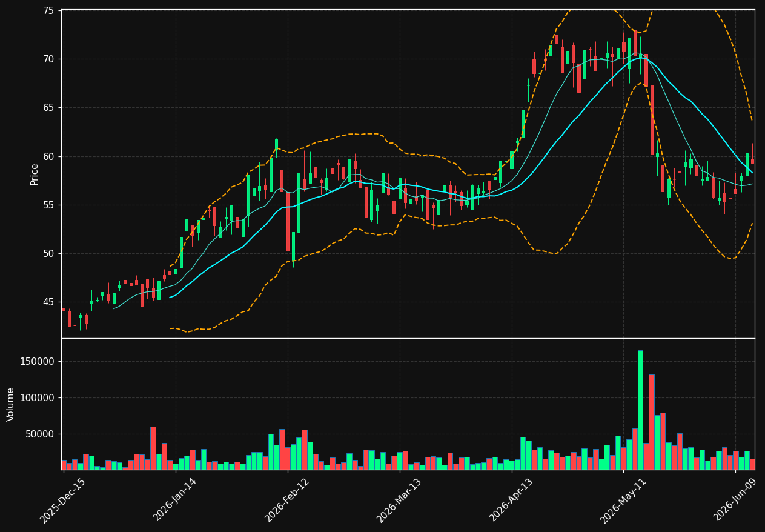Click the 2026-Apr-13 date label
Screen dimensions: 765x532
click(x=511, y=500)
